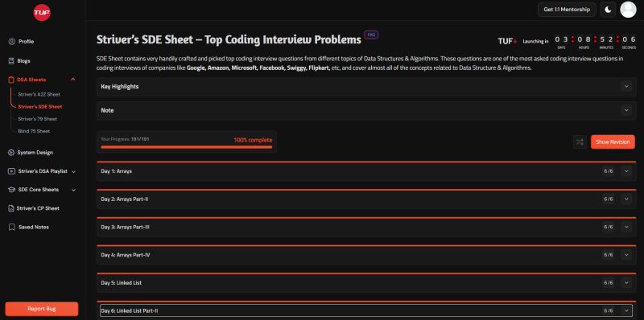Expand the Key Highlights section
This screenshot has width=644, height=320.
pyautogui.click(x=366, y=87)
